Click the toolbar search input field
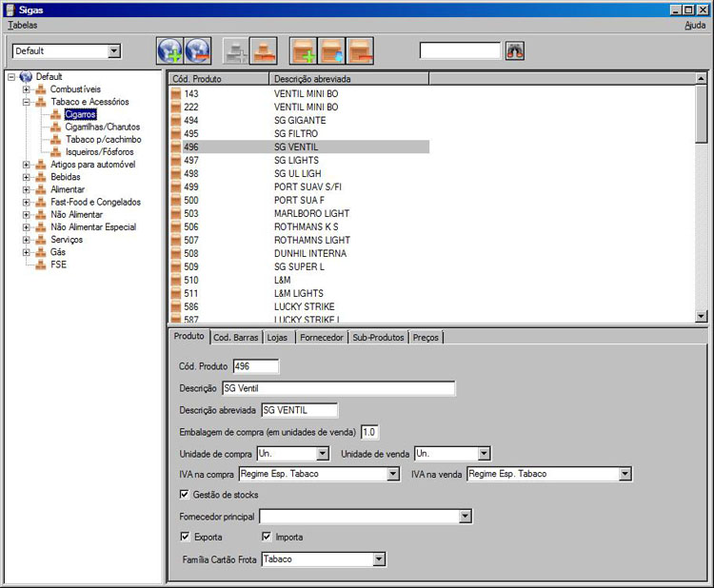 click(460, 50)
